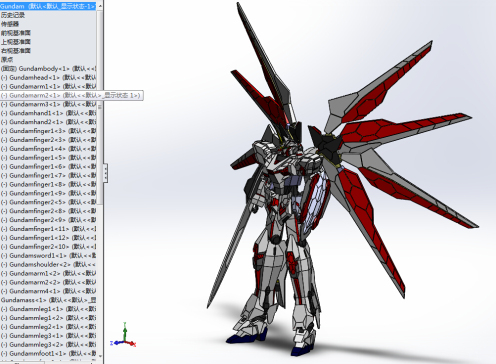
Task: Select Gundammleg2<1> component
Action: coord(48,327)
